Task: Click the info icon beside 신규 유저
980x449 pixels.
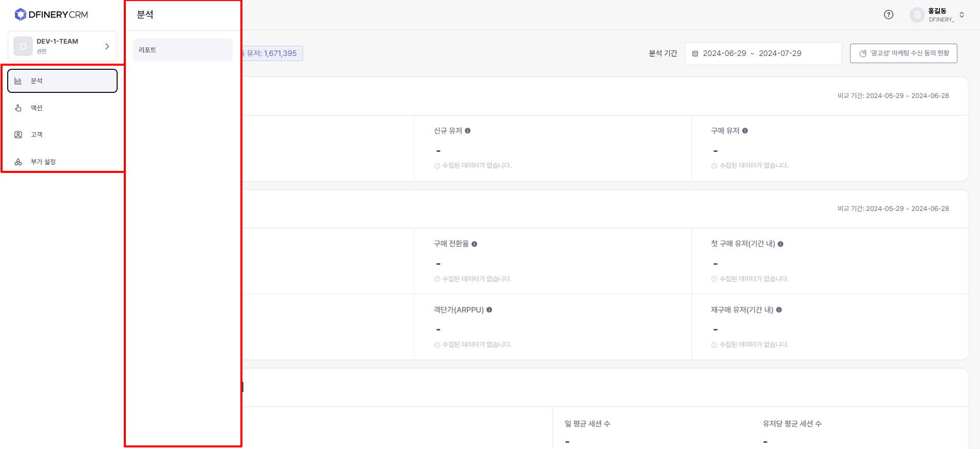Action: point(468,131)
